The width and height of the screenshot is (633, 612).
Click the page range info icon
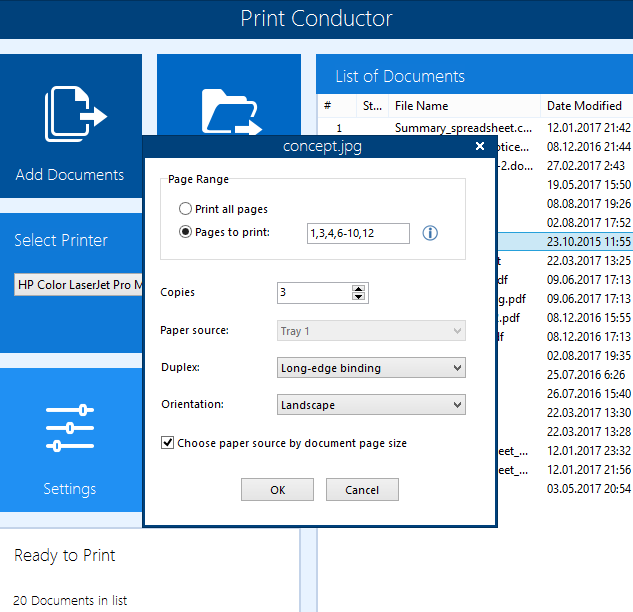tap(430, 233)
